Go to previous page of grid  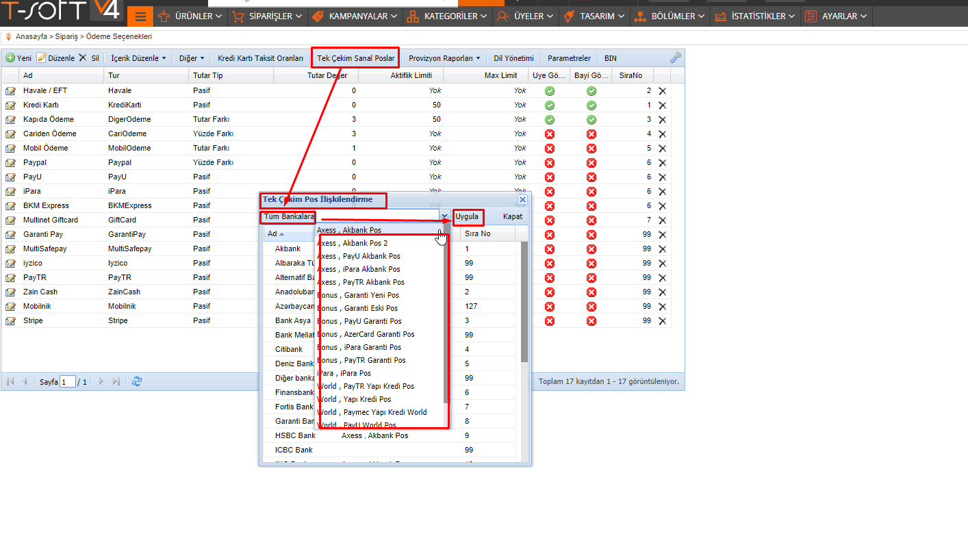click(25, 381)
